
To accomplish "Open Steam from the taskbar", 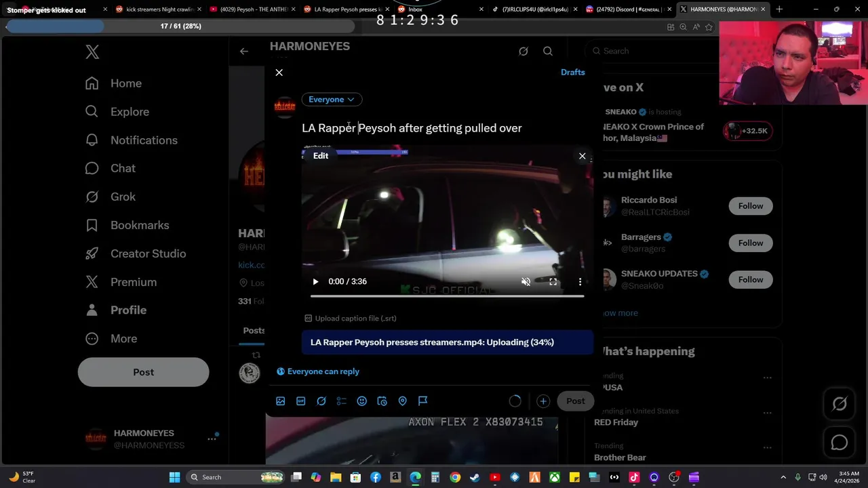I will (475, 477).
